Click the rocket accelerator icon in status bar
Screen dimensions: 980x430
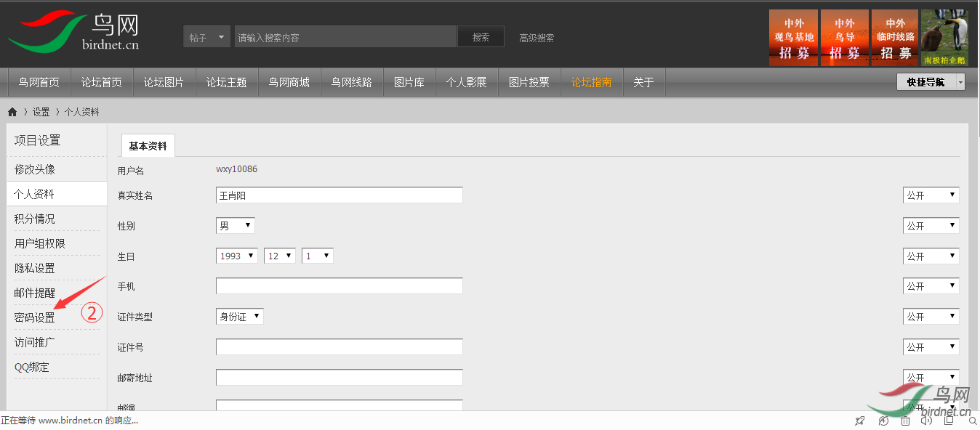tap(860, 421)
